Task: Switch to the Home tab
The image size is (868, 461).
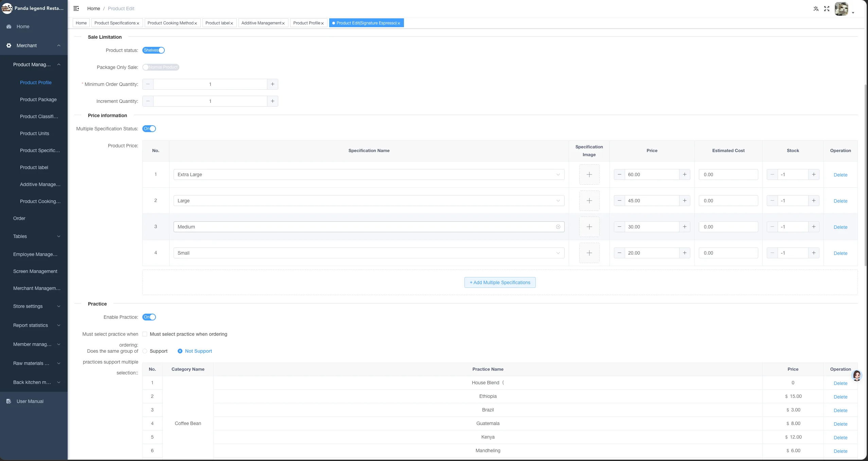Action: [81, 23]
